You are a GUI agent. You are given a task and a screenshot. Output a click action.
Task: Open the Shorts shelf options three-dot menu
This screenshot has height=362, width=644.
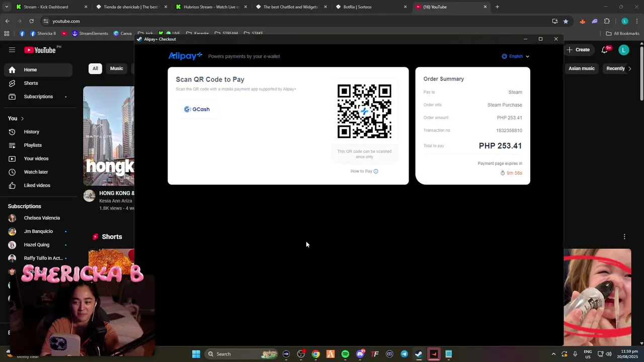tap(624, 237)
